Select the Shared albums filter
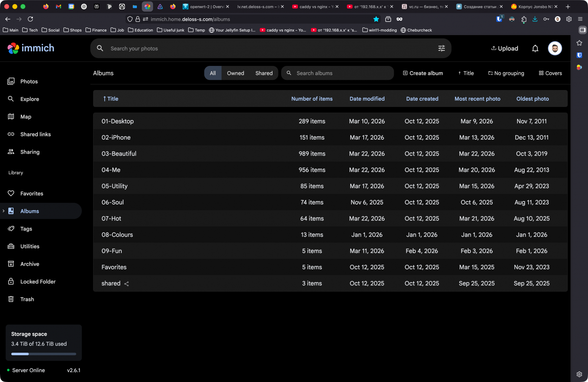Image resolution: width=588 pixels, height=382 pixels. point(264,73)
